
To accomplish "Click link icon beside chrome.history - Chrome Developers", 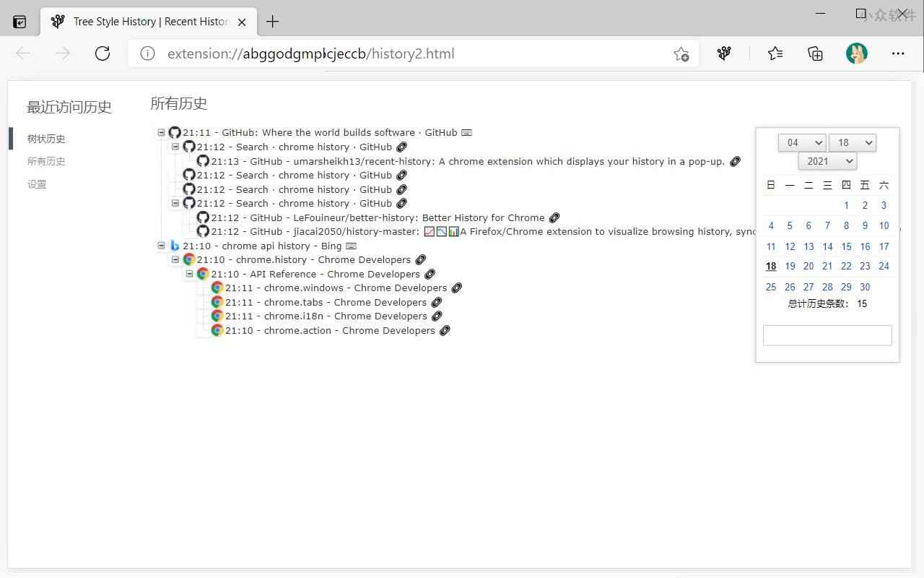I will coord(421,259).
